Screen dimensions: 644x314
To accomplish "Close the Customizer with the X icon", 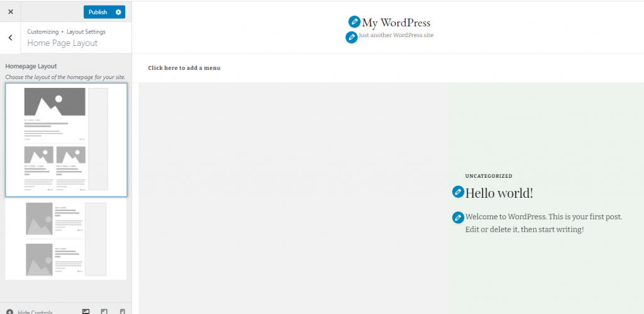I will click(x=11, y=12).
